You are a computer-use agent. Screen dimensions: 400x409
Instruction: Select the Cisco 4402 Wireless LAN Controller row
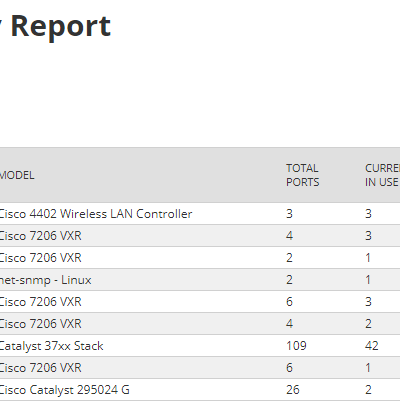[x=200, y=214]
